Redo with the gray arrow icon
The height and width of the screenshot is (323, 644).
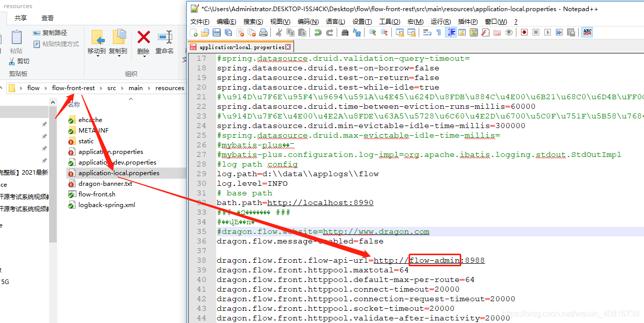pyautogui.click(x=330, y=32)
